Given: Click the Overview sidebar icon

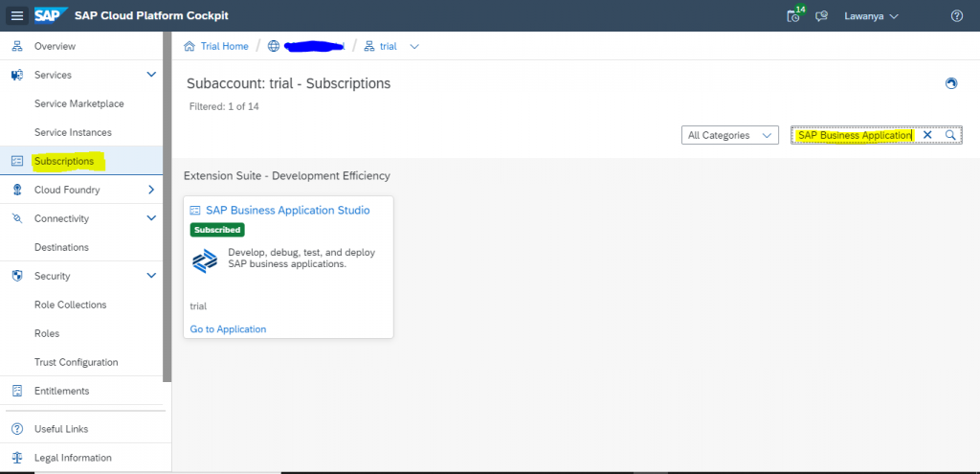Looking at the screenshot, I should [x=17, y=46].
